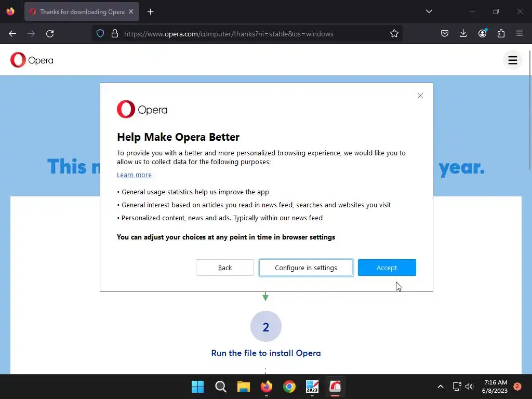Click the page vertical scrollbar
The height and width of the screenshot is (399, 532).
pyautogui.click(x=529, y=110)
